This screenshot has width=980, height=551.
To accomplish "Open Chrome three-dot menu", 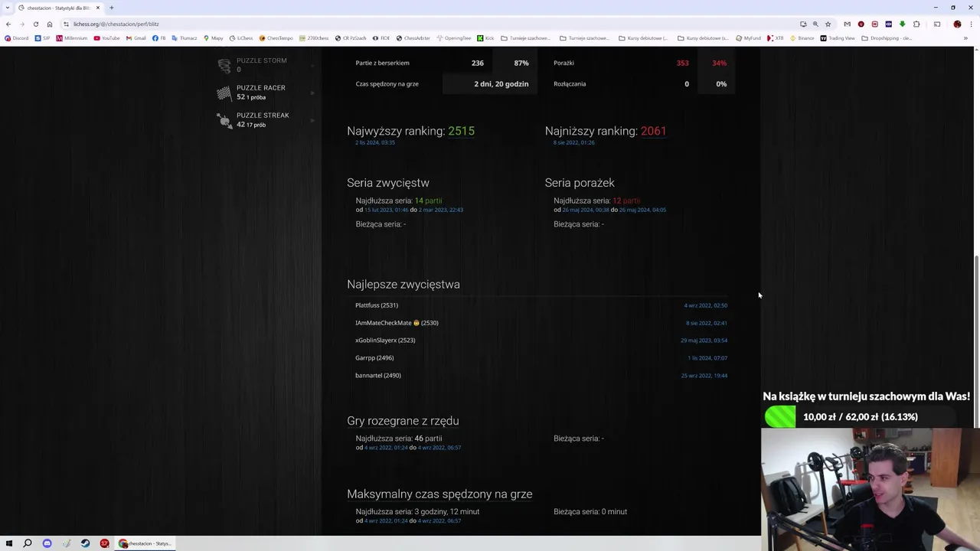I will (971, 24).
